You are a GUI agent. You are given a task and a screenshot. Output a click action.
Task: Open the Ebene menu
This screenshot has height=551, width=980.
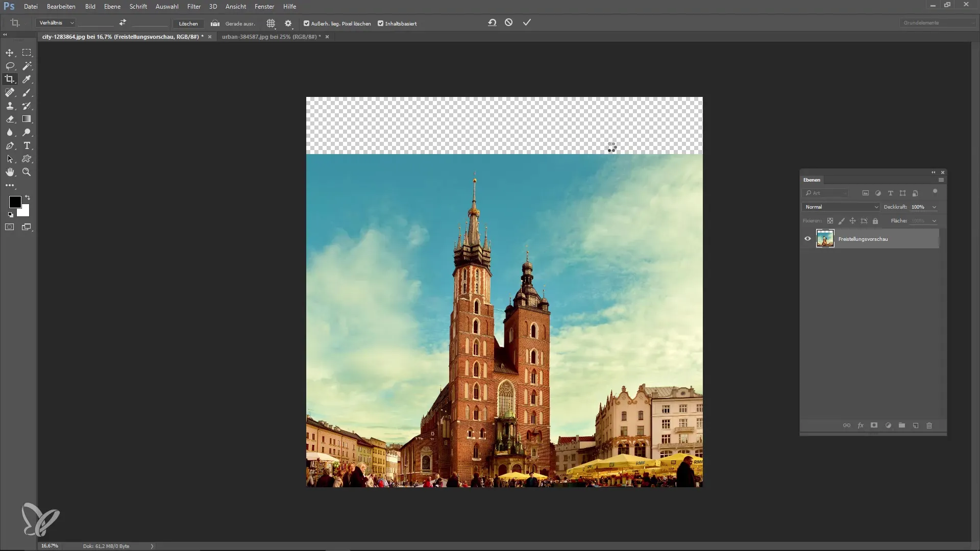(112, 7)
